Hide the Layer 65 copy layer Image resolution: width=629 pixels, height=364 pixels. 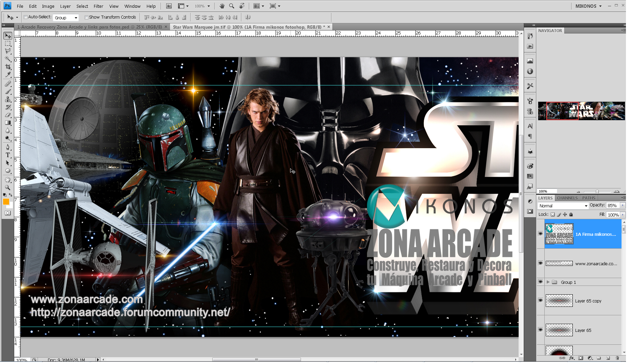[x=540, y=300]
